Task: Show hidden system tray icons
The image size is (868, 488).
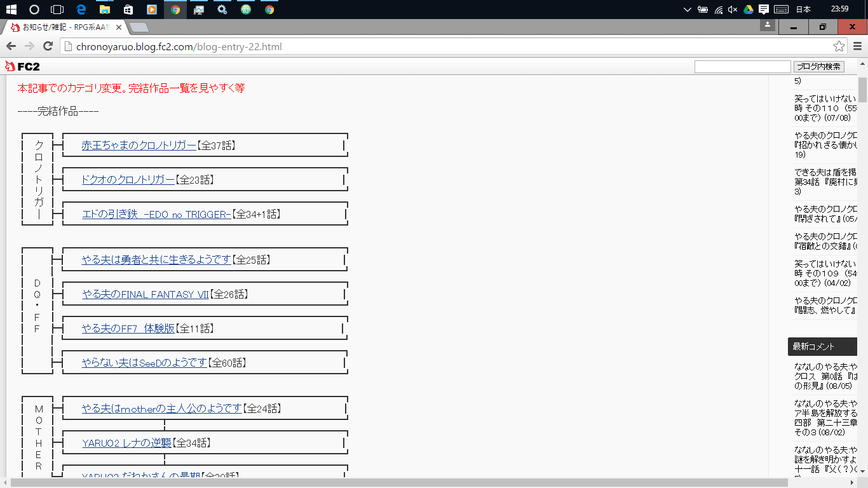Action: point(687,10)
